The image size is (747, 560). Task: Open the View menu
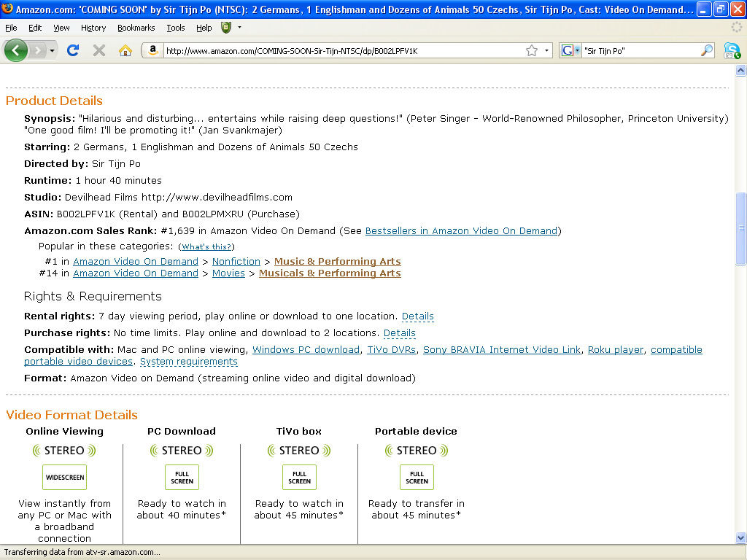[61, 28]
